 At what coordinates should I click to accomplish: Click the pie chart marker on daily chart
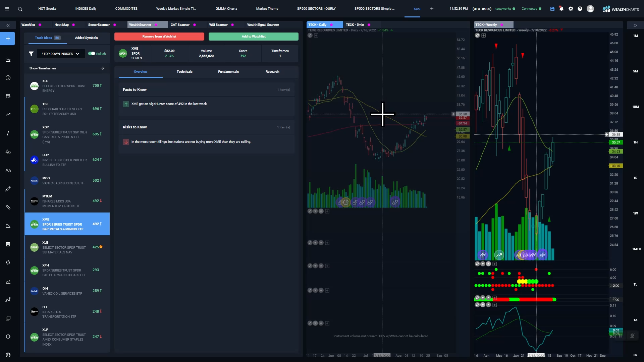(346, 202)
